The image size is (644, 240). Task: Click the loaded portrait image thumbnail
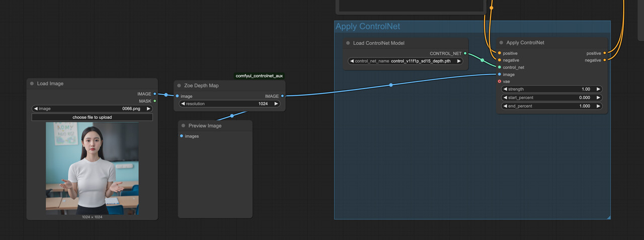tap(92, 168)
